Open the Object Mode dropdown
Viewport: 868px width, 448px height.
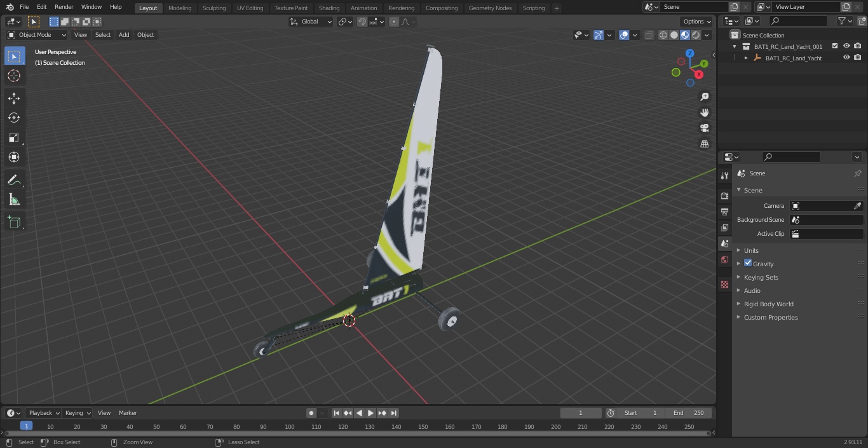(x=37, y=35)
